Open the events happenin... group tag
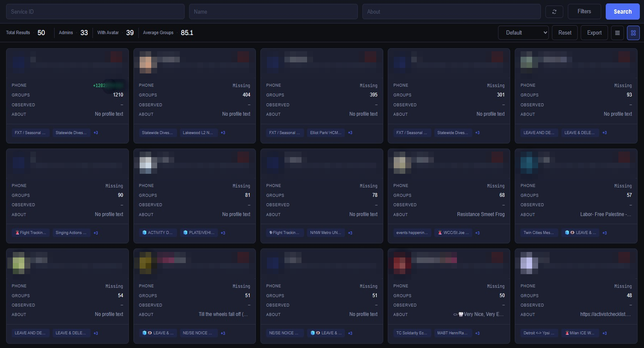This screenshot has height=348, width=644. [412, 233]
